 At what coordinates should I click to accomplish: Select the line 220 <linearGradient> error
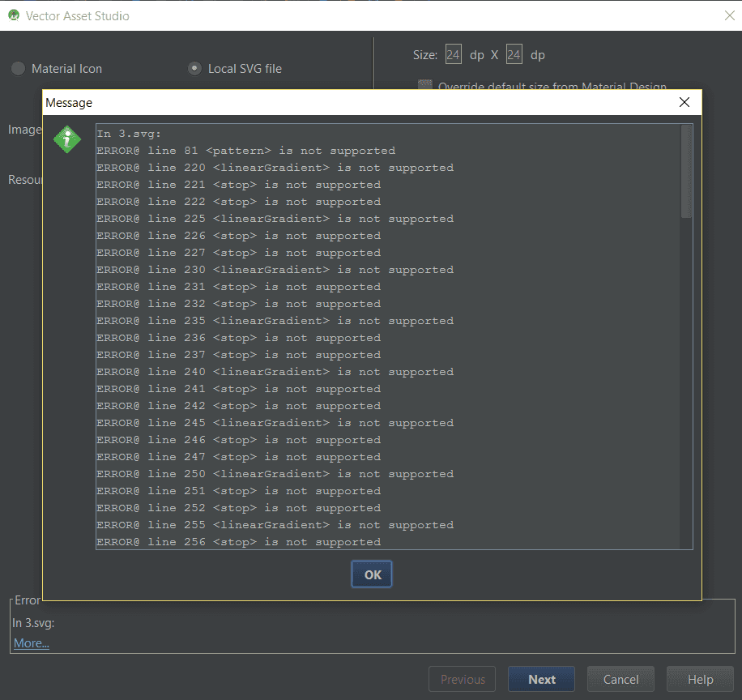275,167
